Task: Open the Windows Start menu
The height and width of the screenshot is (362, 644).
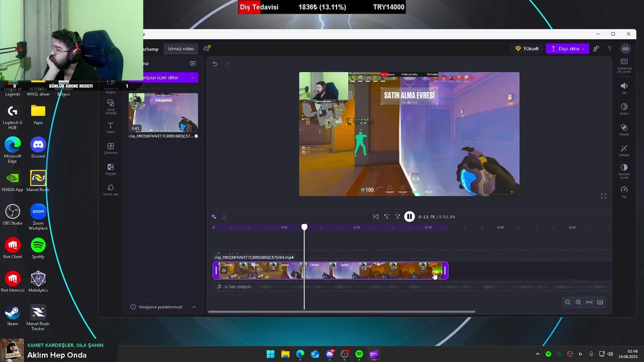Action: coord(270,354)
